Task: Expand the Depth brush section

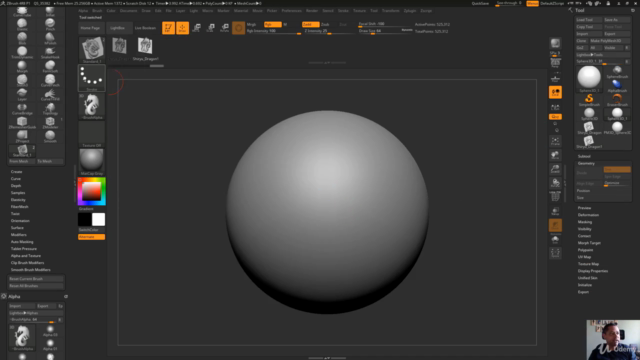Action: point(16,186)
